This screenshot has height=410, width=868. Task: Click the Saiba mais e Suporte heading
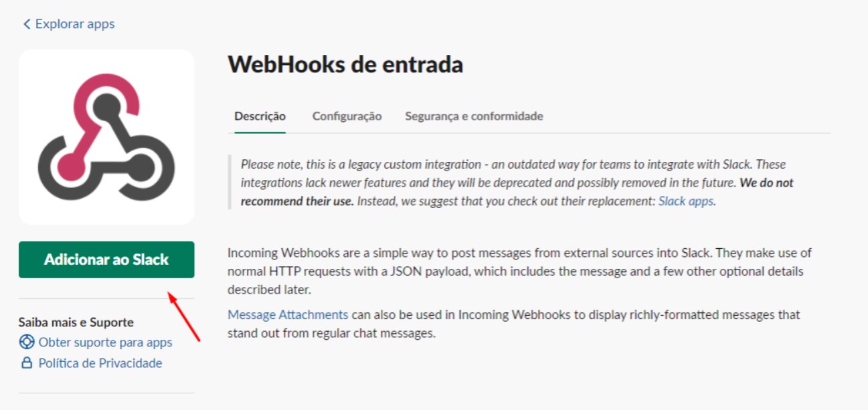click(76, 322)
